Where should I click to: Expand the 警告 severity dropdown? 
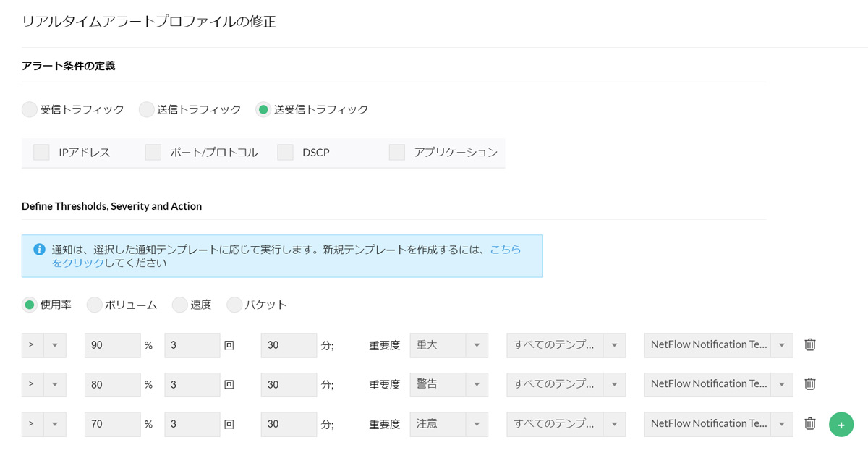(448, 384)
